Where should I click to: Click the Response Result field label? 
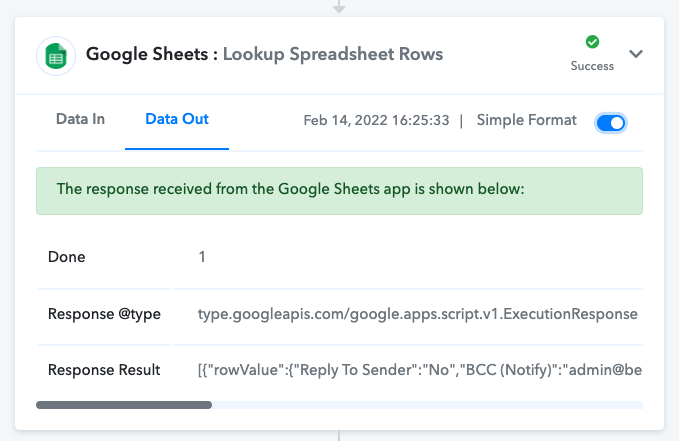click(x=104, y=370)
